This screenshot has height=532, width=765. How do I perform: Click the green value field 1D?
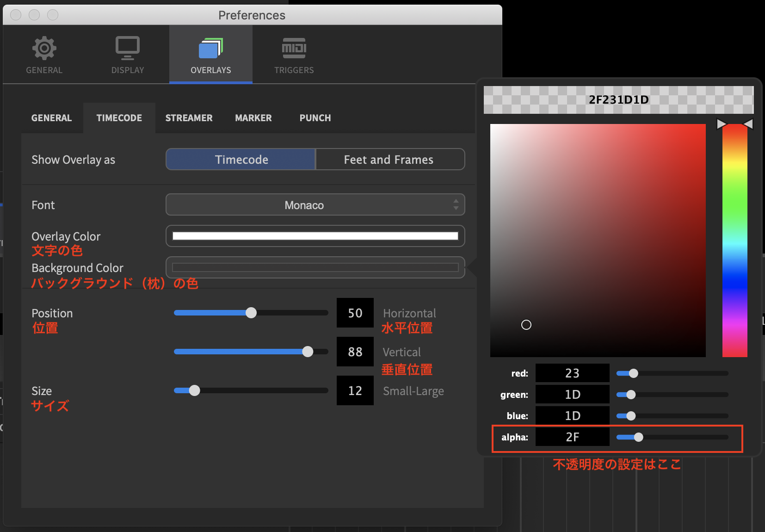pos(573,395)
